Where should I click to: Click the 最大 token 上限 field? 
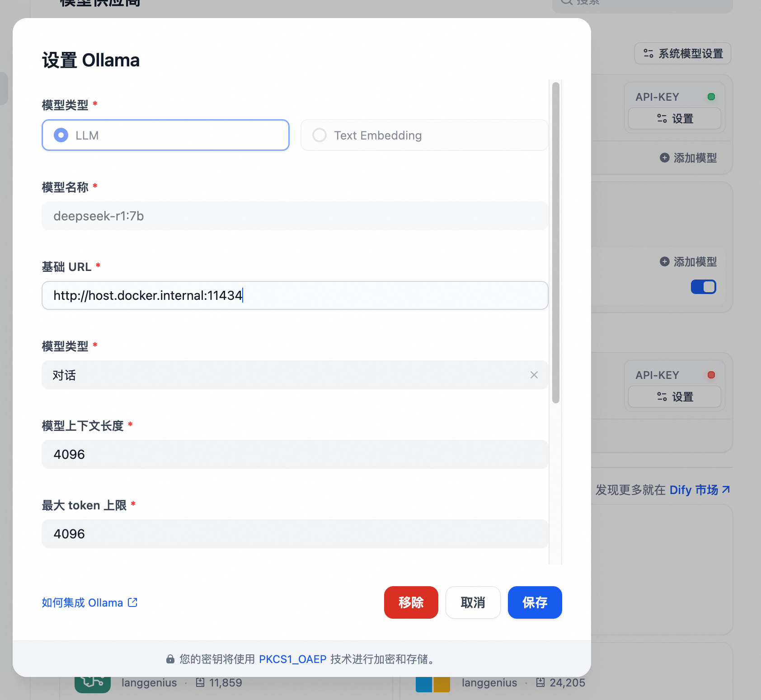point(295,534)
